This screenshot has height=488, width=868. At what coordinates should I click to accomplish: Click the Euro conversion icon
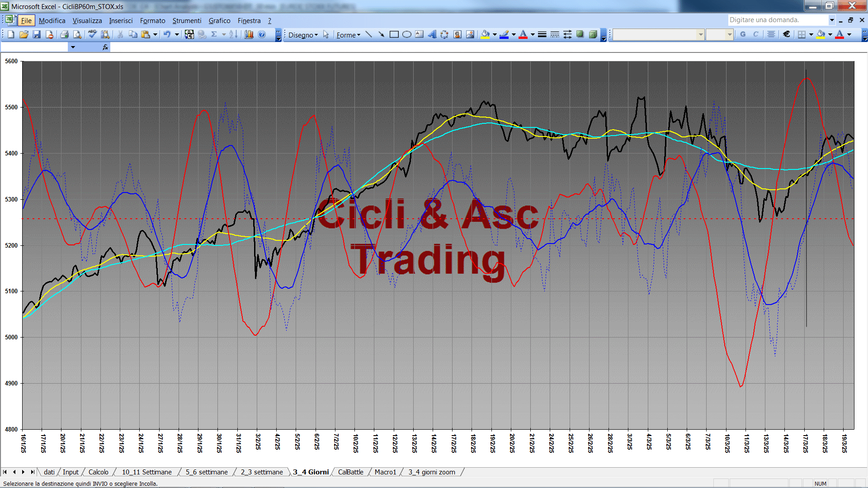[189, 34]
